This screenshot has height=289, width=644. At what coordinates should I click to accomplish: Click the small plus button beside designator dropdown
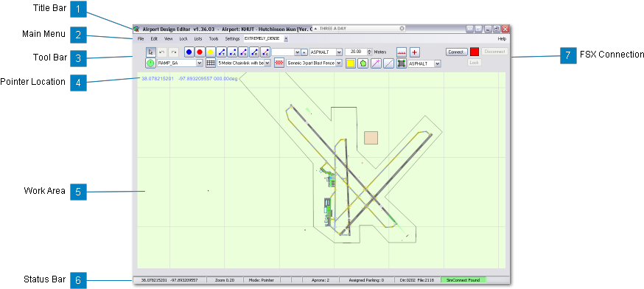point(304,52)
